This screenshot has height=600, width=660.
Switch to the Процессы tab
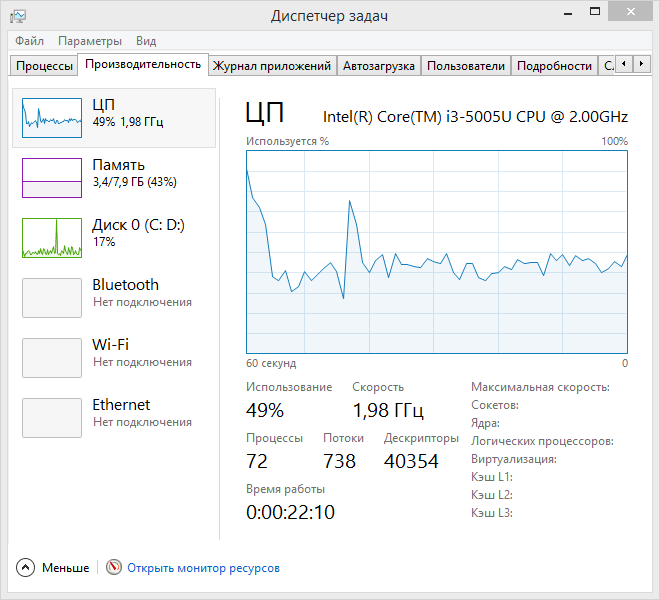[x=44, y=66]
